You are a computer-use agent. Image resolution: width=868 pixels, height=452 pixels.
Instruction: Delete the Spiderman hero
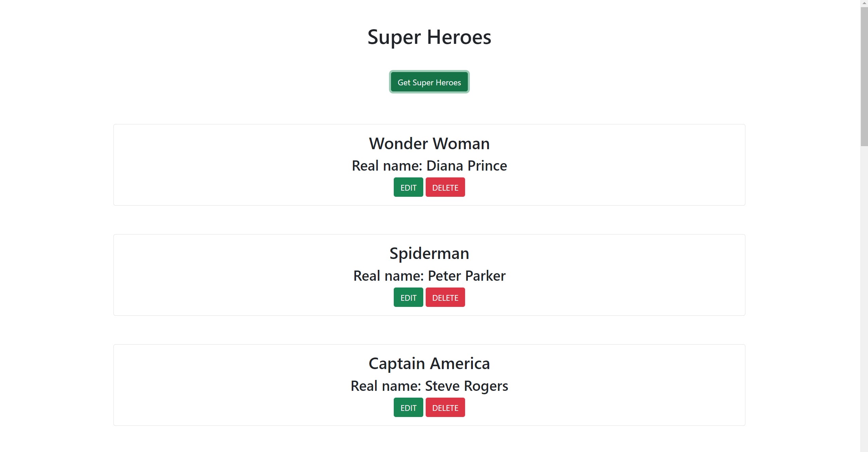tap(445, 297)
